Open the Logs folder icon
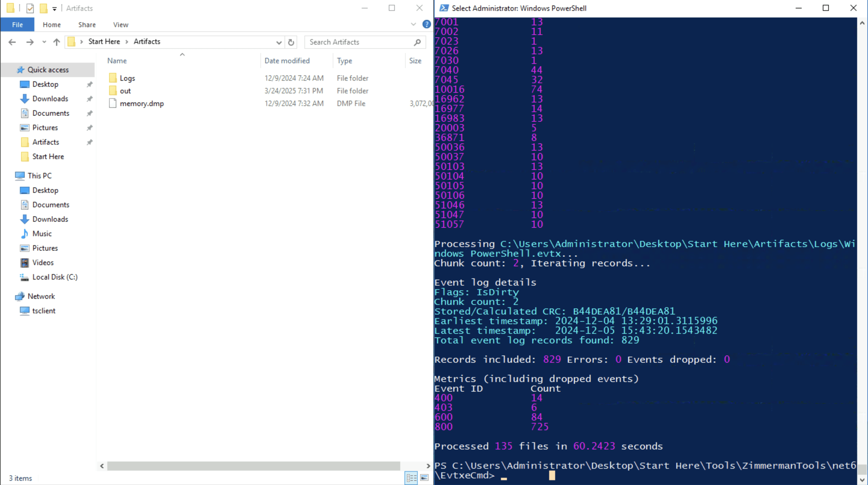The image size is (868, 485). [x=113, y=78]
